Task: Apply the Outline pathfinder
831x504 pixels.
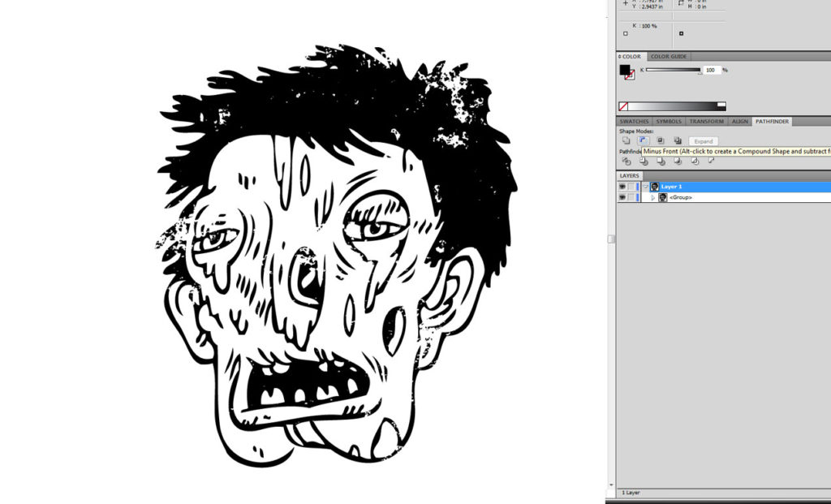Action: 695,161
